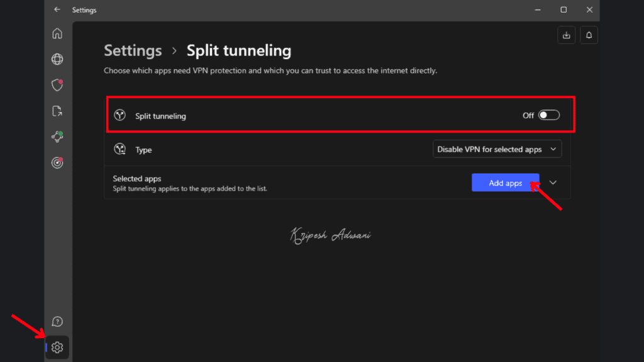644x362 pixels.
Task: Open the Home page from the sidebar
Action: click(x=57, y=33)
